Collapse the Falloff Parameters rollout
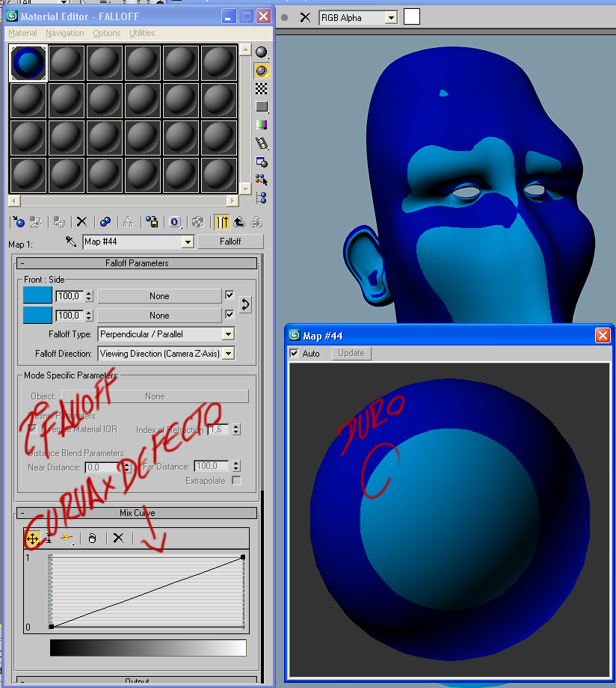Screen dimensions: 616x688 [x=137, y=263]
